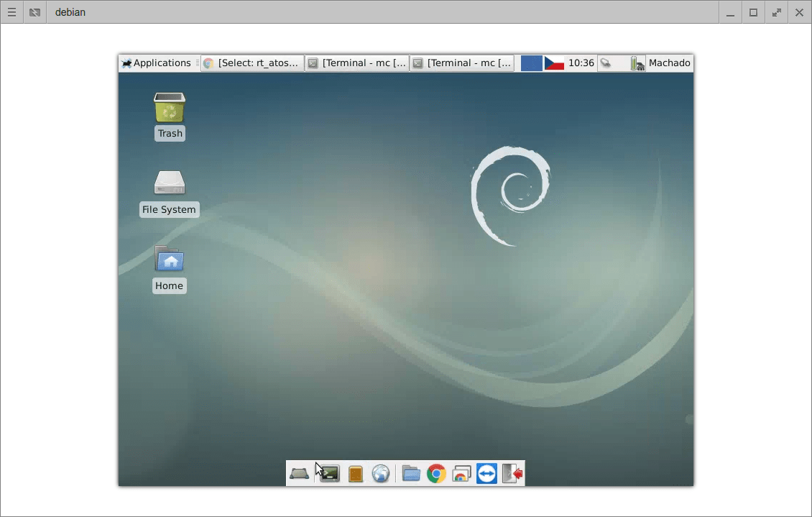The width and height of the screenshot is (812, 517).
Task: Switch to the second Terminal - mc window
Action: click(x=462, y=63)
